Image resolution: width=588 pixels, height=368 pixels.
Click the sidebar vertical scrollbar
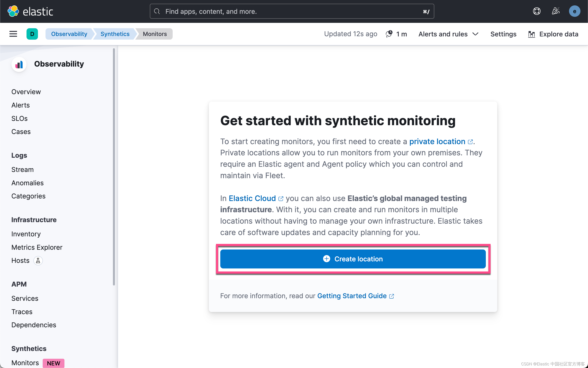click(114, 167)
